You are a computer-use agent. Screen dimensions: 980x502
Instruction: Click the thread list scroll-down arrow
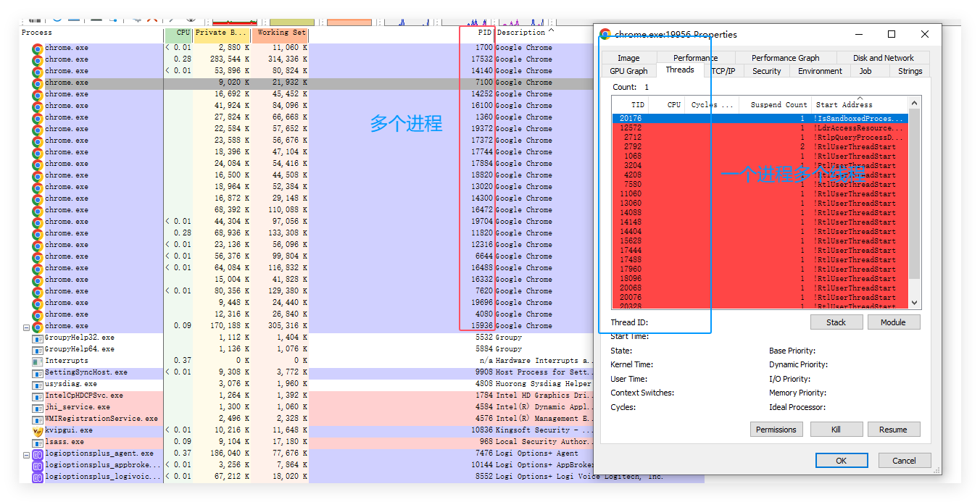pyautogui.click(x=915, y=303)
